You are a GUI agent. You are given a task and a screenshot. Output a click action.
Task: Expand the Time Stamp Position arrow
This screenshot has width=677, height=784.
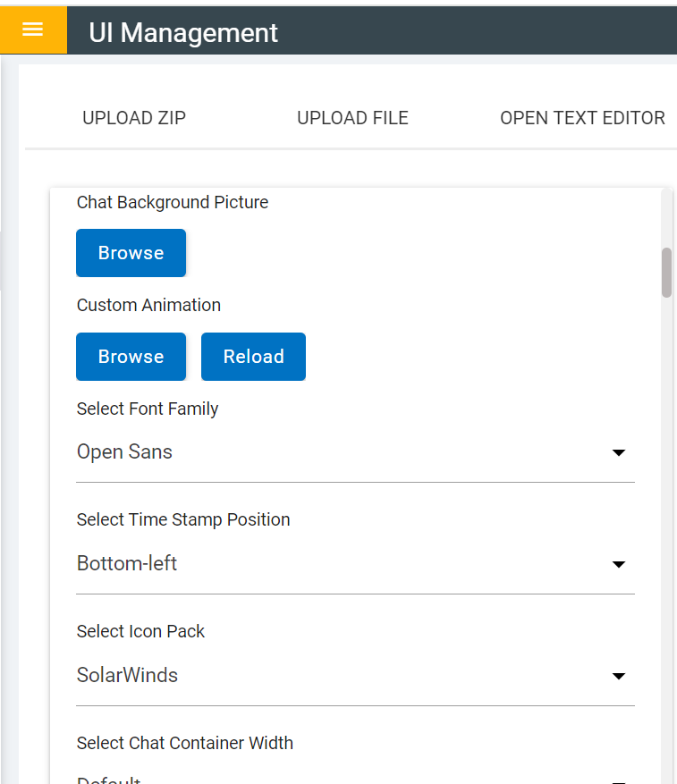tap(619, 564)
